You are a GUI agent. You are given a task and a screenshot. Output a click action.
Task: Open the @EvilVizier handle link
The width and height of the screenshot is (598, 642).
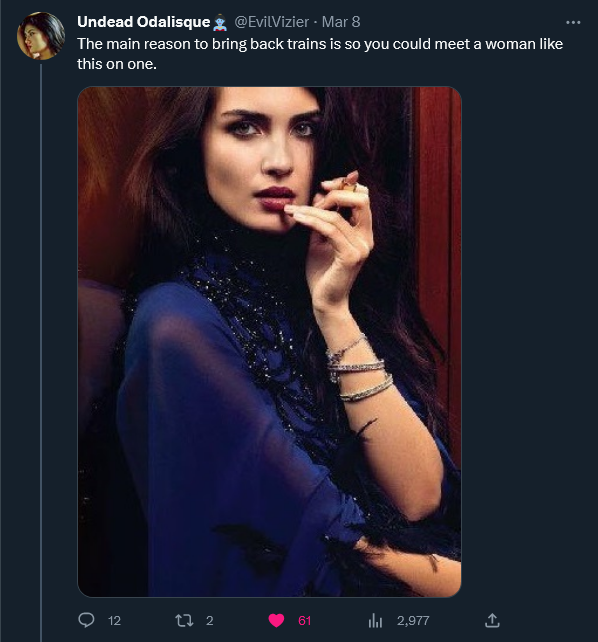point(271,22)
